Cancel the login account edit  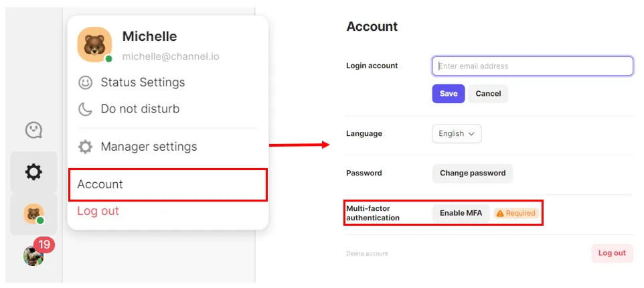pyautogui.click(x=488, y=94)
